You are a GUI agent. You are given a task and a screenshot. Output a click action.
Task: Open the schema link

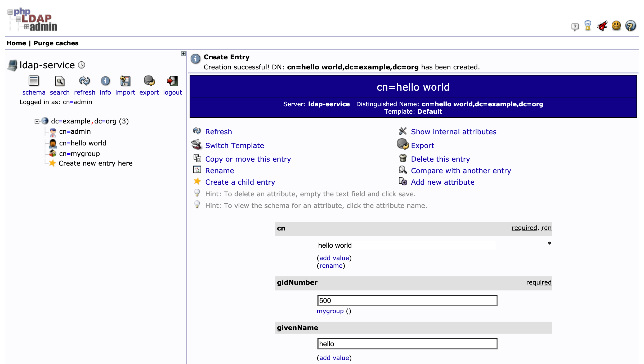tap(34, 92)
